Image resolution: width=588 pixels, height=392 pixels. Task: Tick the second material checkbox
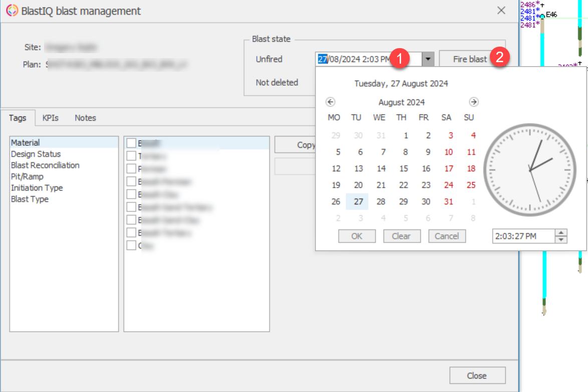tap(131, 156)
